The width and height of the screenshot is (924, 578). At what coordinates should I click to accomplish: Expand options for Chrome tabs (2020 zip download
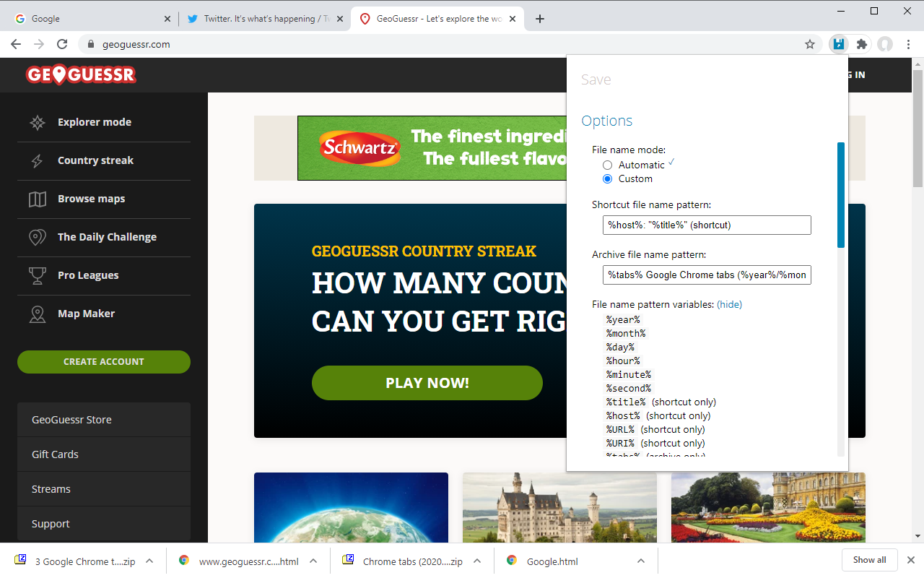point(476,561)
